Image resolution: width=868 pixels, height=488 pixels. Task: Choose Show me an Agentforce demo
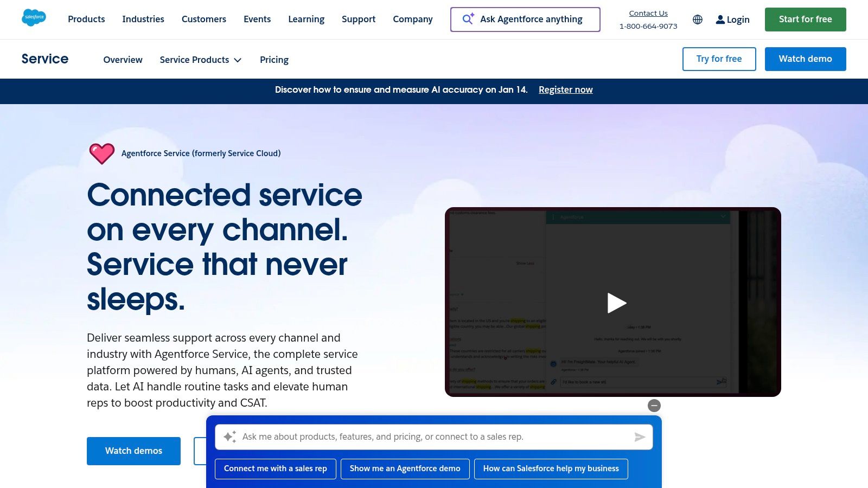(405, 468)
